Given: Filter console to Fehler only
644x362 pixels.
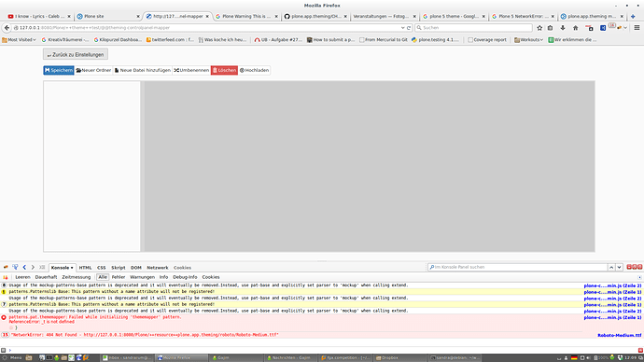Looking at the screenshot, I should click(119, 277).
